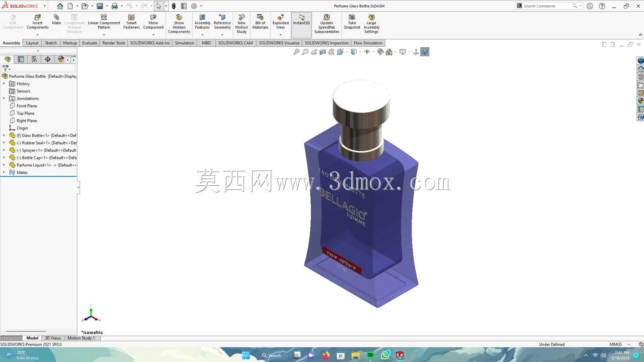The height and width of the screenshot is (362, 644).
Task: Open the Edit Appearance color tool
Action: [380, 52]
